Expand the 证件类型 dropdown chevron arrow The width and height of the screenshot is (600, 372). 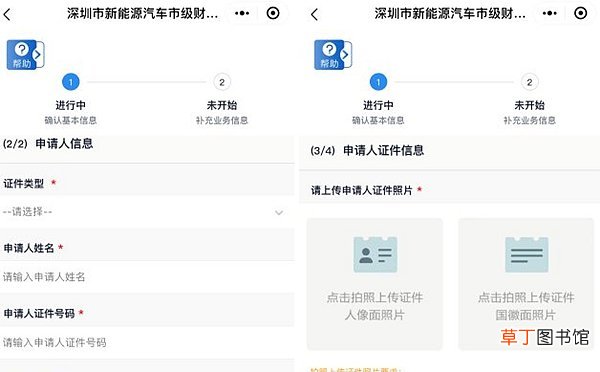[x=279, y=212]
